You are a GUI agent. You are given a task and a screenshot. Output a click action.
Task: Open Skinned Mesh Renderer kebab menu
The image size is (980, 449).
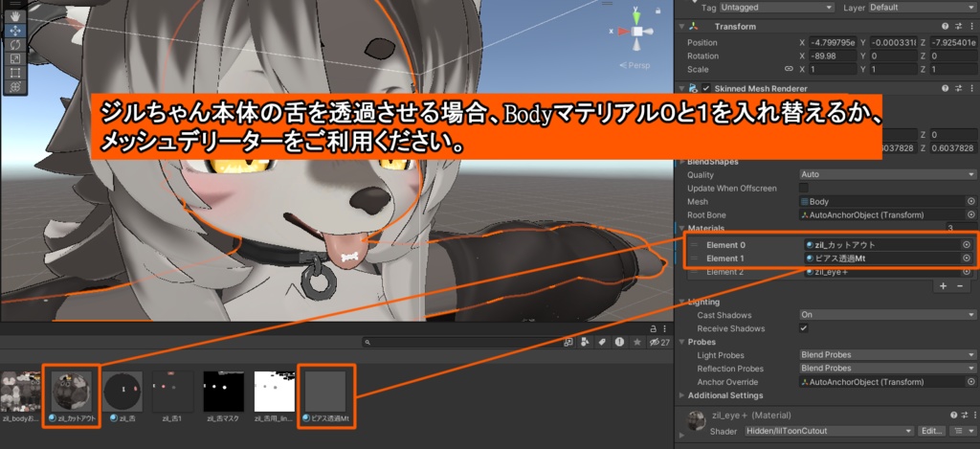point(970,89)
